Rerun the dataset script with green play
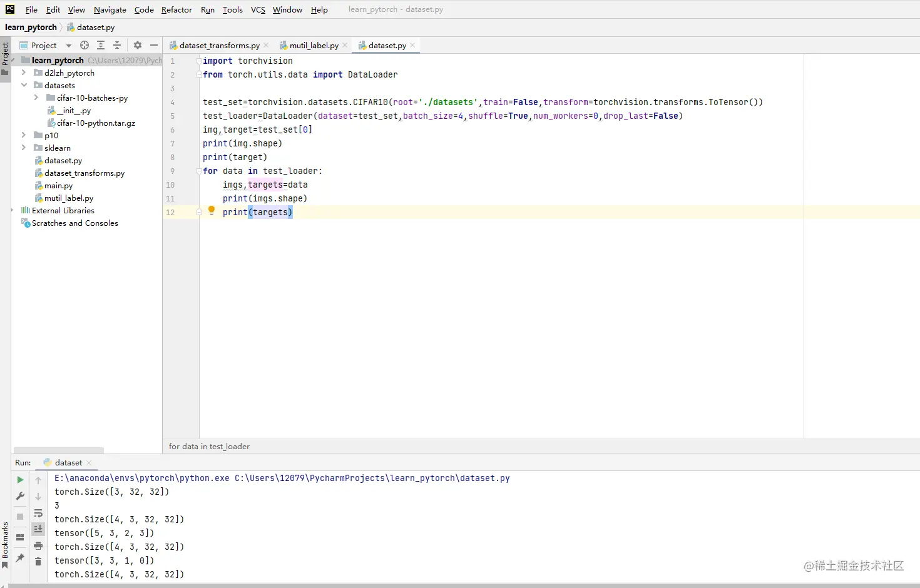The image size is (920, 588). 20,480
